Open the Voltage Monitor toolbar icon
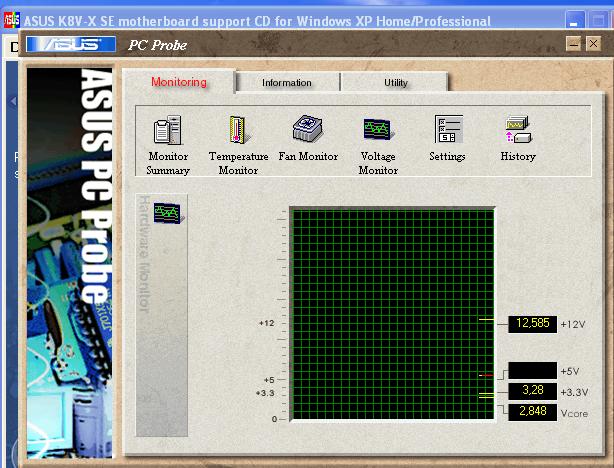Viewport: 614px width, 468px height. click(377, 129)
